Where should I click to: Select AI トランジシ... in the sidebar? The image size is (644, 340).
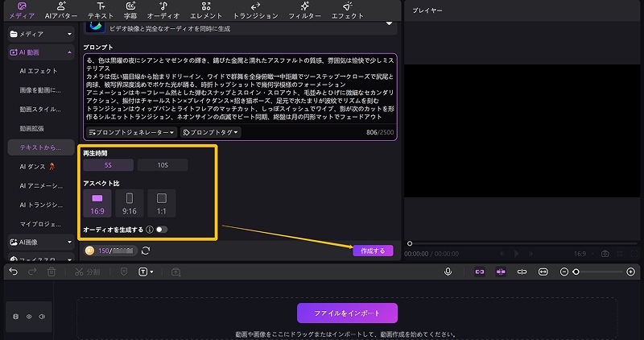41,205
